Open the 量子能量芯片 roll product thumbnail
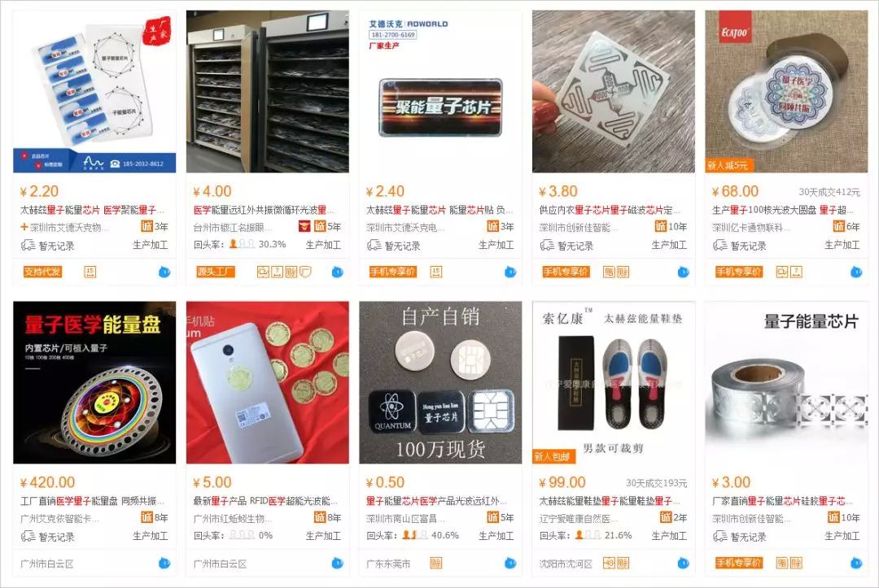 786,382
